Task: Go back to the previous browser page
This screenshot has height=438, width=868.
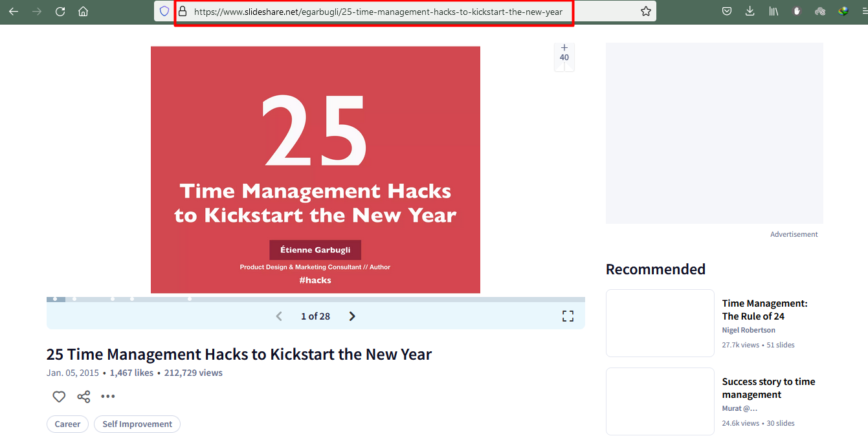Action: [x=14, y=12]
